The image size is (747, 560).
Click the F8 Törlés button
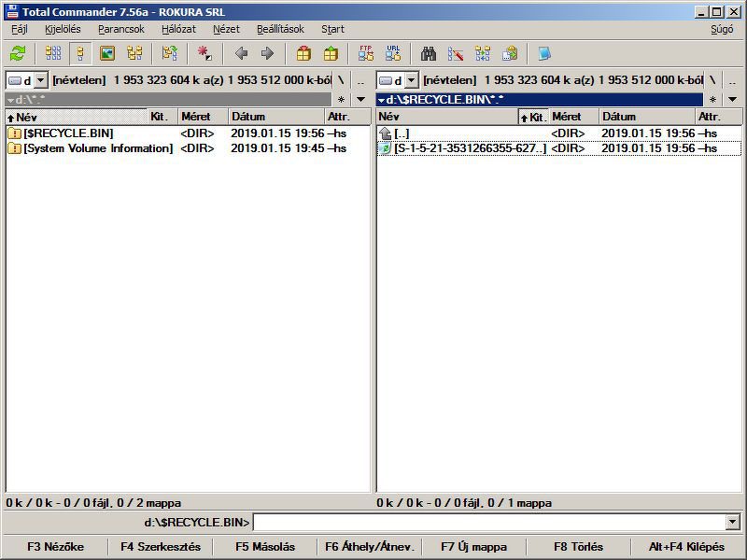tap(578, 547)
